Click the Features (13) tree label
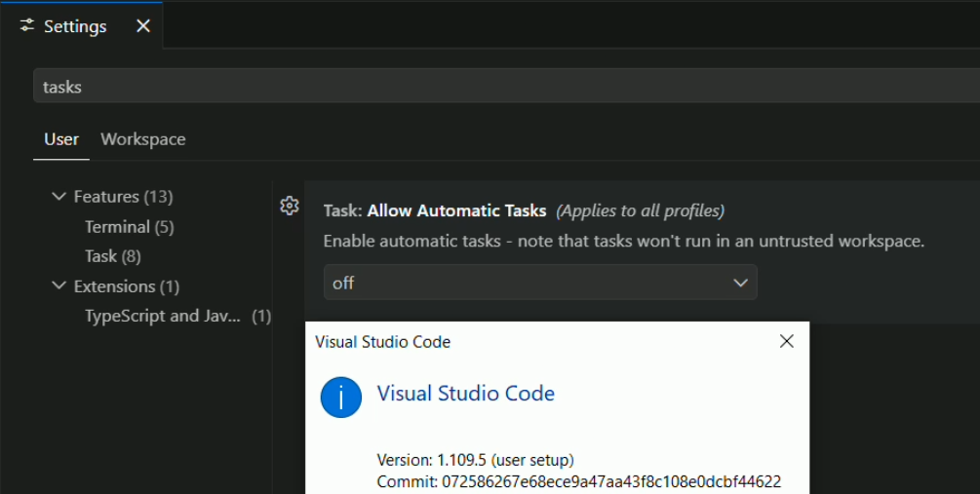Viewport: 980px width, 494px height. click(123, 197)
